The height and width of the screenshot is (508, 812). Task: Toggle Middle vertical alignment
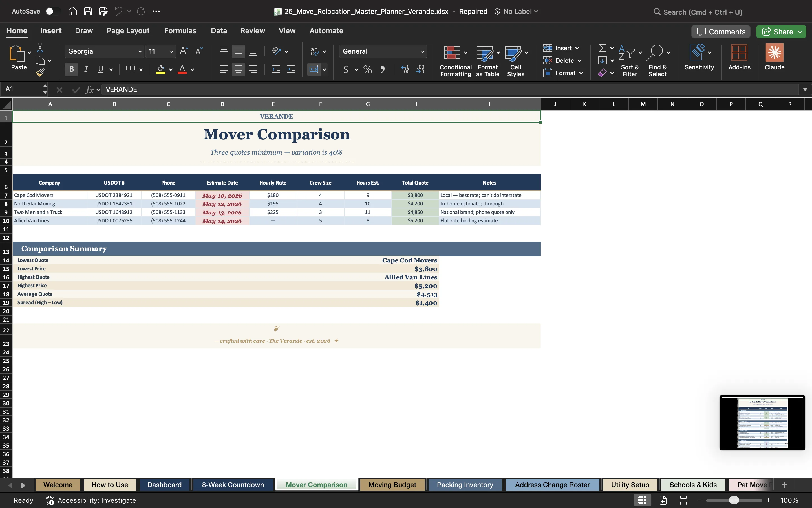tap(238, 51)
